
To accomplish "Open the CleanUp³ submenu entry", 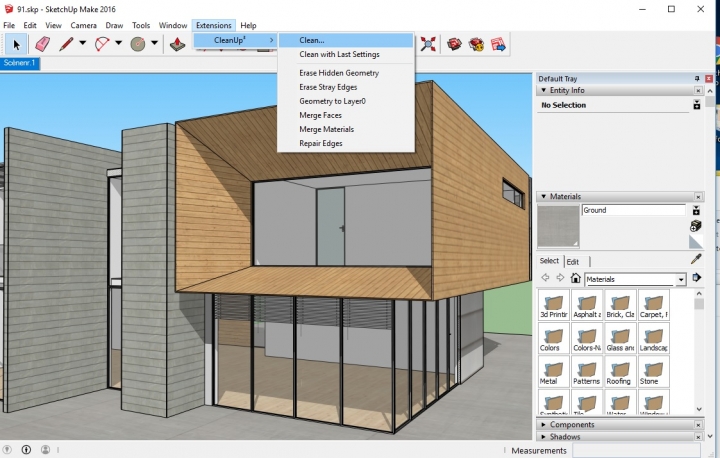I will [x=235, y=40].
